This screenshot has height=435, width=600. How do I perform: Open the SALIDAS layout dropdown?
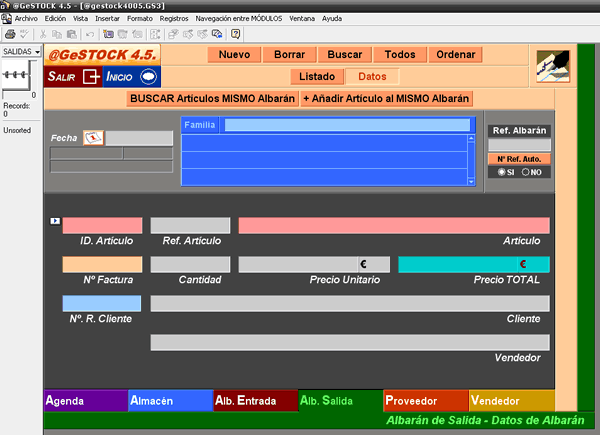pyautogui.click(x=21, y=52)
